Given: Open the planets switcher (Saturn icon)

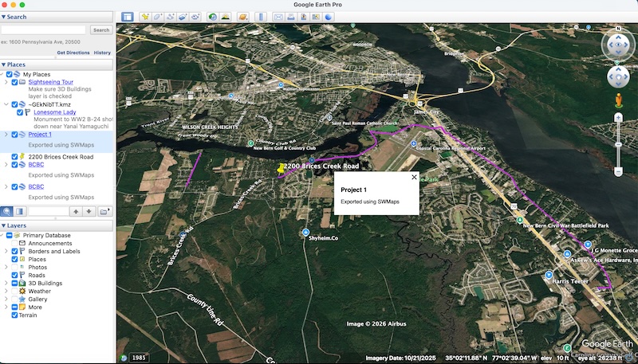Looking at the screenshot, I should click(x=243, y=17).
